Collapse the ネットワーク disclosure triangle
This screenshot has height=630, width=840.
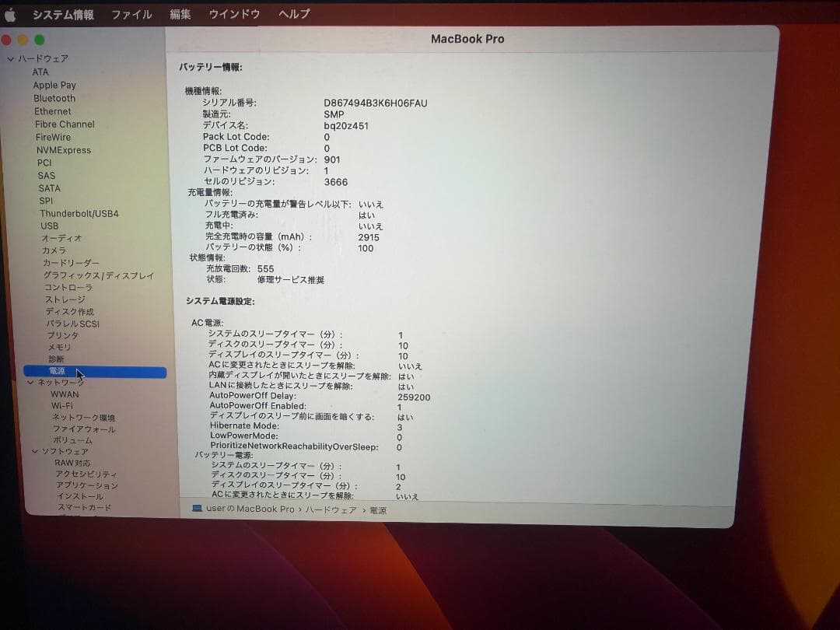point(31,382)
